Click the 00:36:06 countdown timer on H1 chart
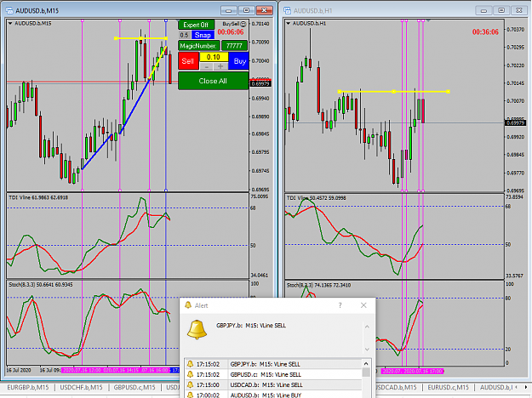This screenshot has width=532, height=398. point(485,32)
